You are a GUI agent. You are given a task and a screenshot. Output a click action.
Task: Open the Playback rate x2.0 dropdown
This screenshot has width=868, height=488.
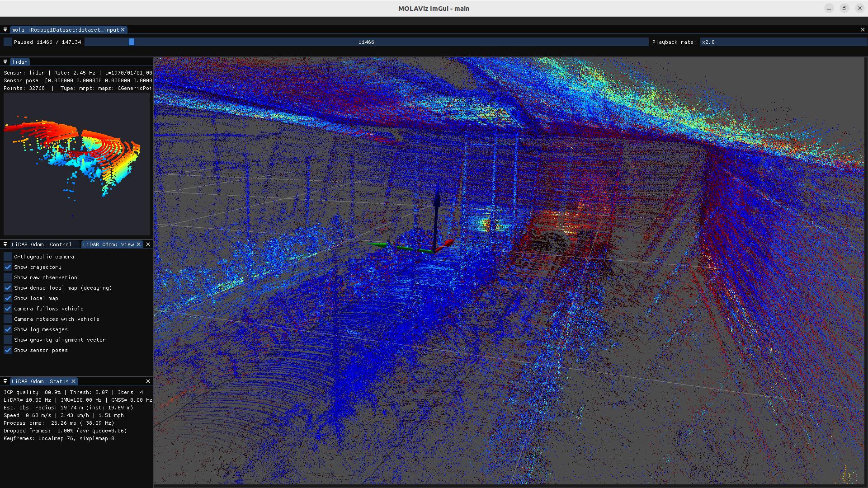click(x=783, y=42)
